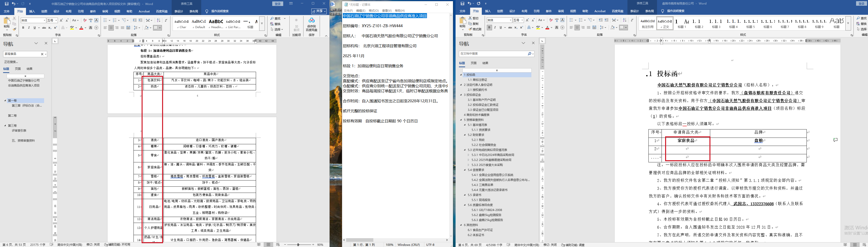868x247 pixels.
Task: Click Copy (复制) in the right Word ribbon
Action: click(473, 24)
